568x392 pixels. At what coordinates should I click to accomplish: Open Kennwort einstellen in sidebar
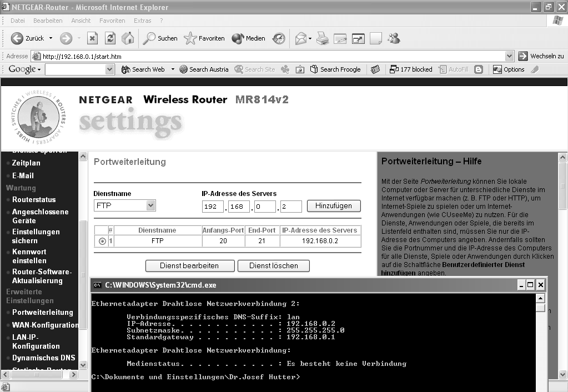coord(29,256)
